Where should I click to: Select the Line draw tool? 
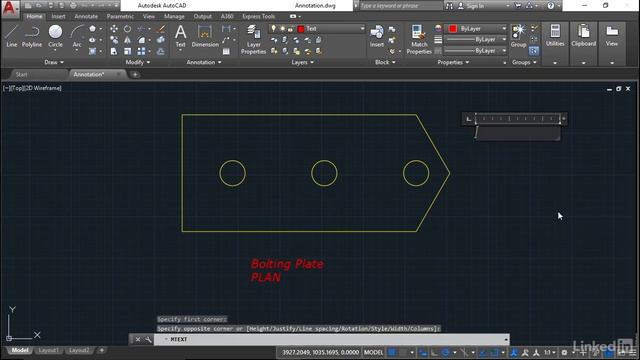click(11, 36)
